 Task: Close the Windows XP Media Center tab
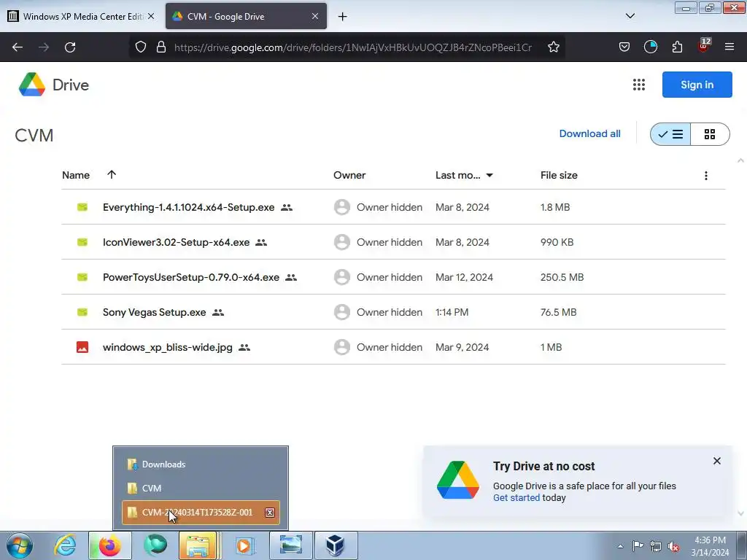(x=150, y=16)
